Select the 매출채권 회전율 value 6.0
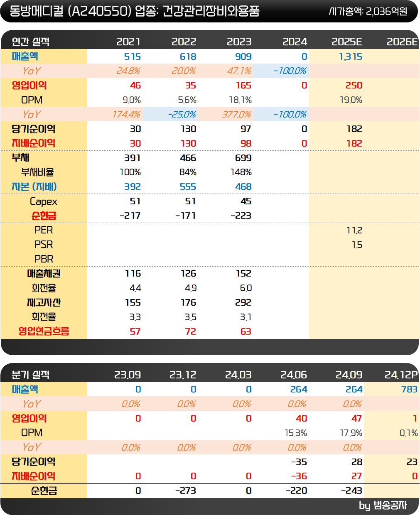The image size is (420, 515). [246, 288]
